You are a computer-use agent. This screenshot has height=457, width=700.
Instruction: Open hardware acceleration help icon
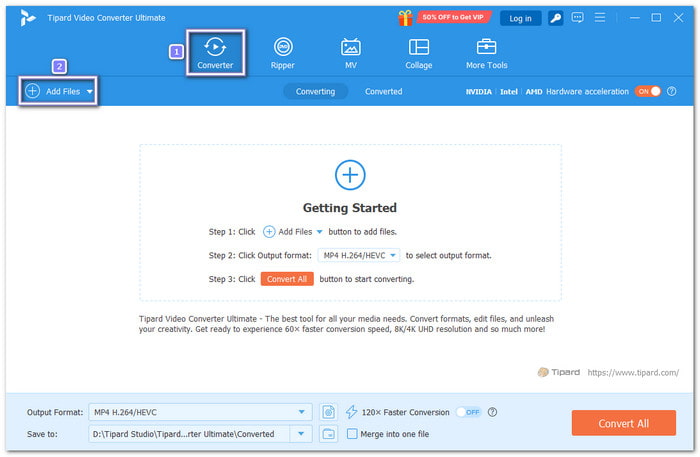tap(671, 91)
